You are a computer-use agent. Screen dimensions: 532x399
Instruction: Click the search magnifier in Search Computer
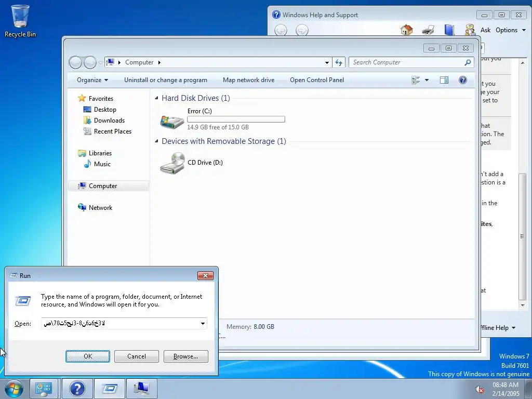(468, 62)
